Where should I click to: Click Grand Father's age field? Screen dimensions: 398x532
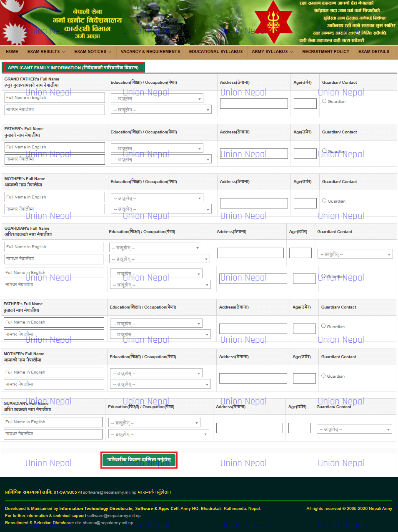click(x=305, y=103)
